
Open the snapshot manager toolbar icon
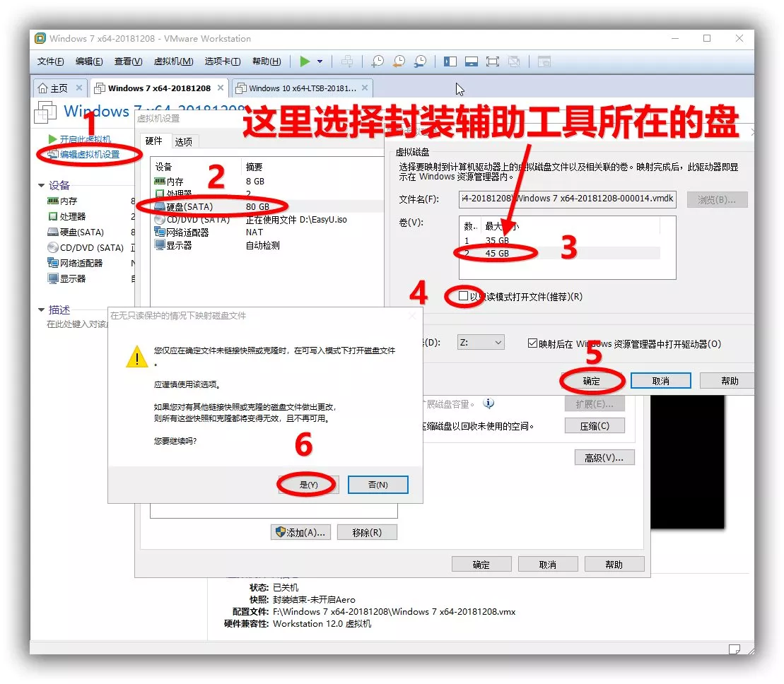pyautogui.click(x=421, y=61)
